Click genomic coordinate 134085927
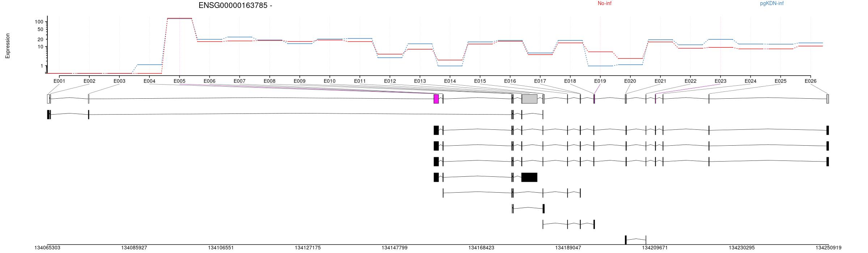 click(x=134, y=248)
